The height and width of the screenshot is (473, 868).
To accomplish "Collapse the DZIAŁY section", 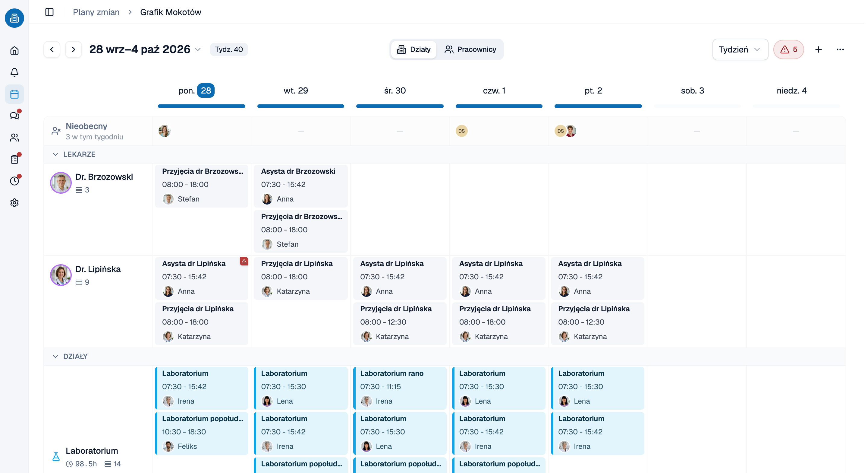I will point(55,357).
